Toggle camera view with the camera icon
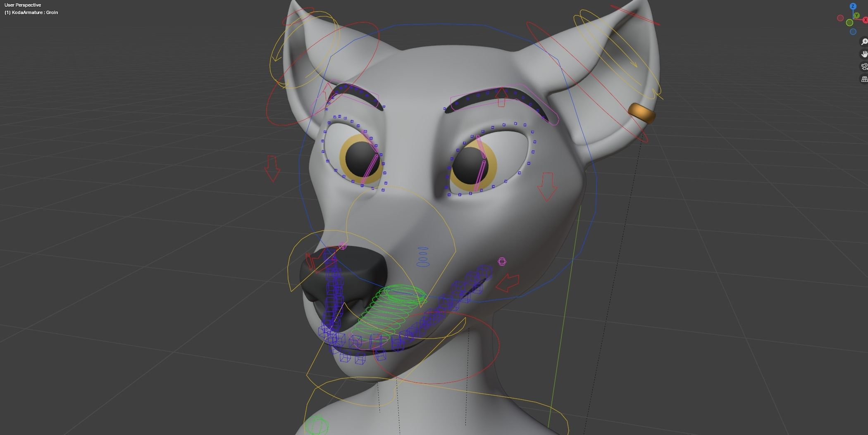The height and width of the screenshot is (435, 868). point(864,67)
